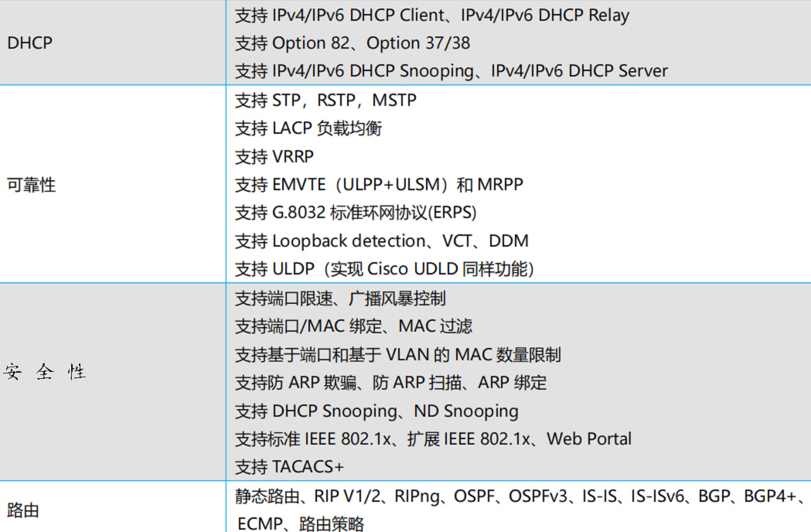Click line '支持防 ARP 欺骗、防 ARP 扫描、ARP 绑定'
811x532 pixels.
coord(390,383)
